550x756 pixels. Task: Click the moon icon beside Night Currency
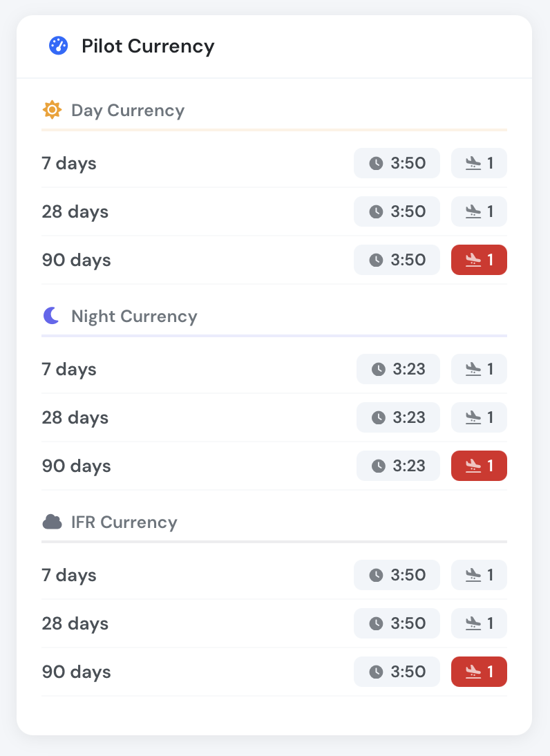(51, 316)
